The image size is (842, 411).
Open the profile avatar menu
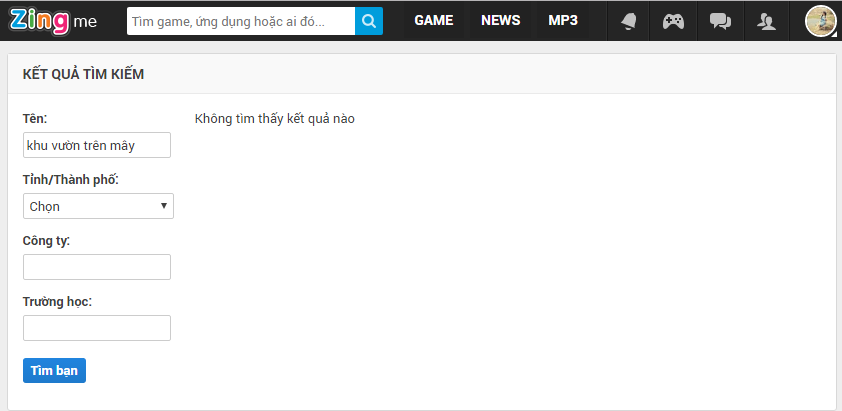pyautogui.click(x=821, y=21)
